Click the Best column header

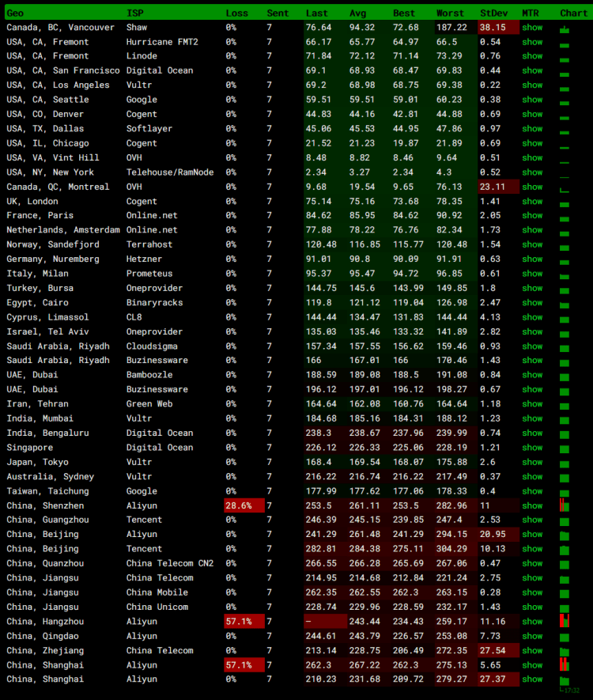click(404, 13)
